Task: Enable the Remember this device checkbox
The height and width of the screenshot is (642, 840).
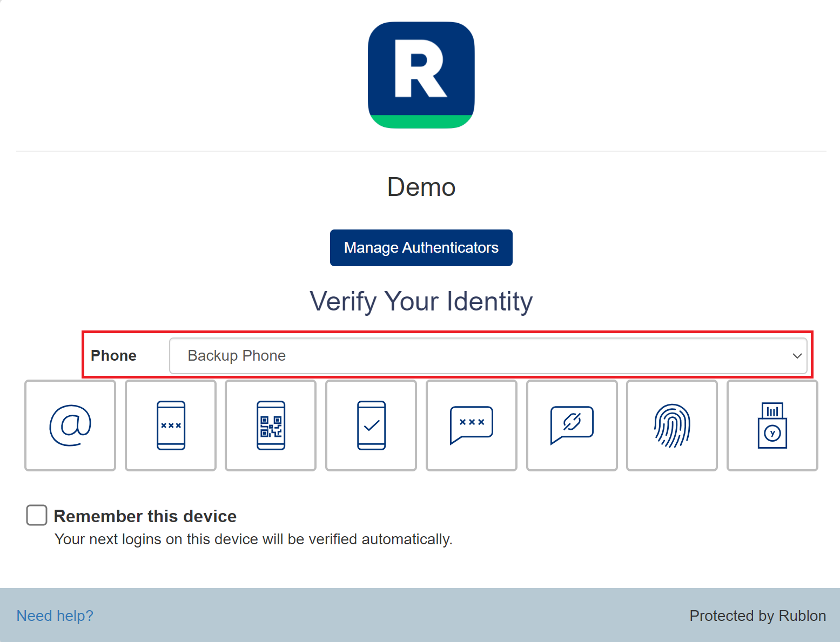Action: (x=37, y=515)
